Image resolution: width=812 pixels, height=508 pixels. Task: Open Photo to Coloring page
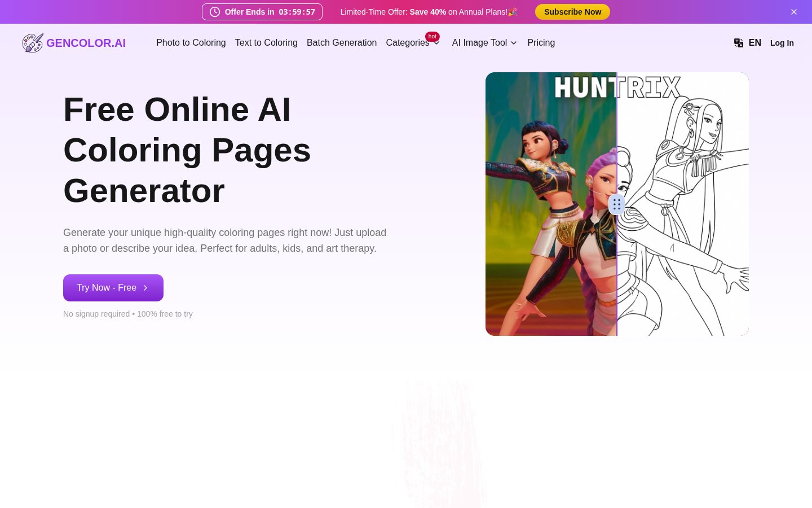[x=191, y=43]
